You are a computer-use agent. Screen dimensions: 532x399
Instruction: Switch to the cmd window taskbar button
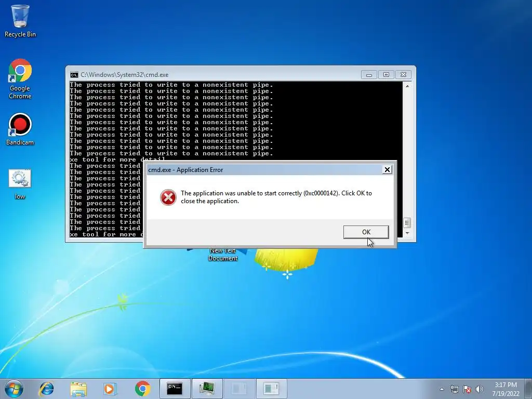175,389
